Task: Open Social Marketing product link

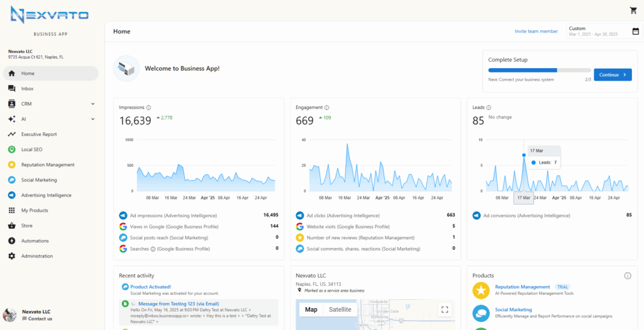Action: [x=513, y=309]
